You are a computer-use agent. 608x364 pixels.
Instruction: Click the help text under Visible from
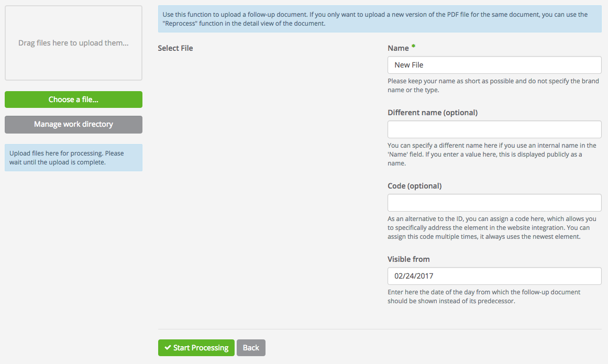(484, 296)
